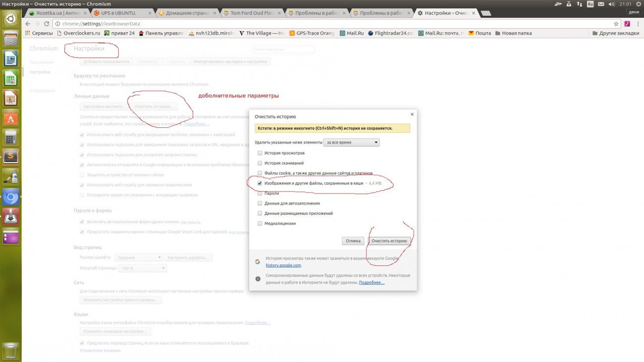Open the history.google.com link
Image resolution: width=644 pixels, height=362 pixels.
(x=283, y=265)
